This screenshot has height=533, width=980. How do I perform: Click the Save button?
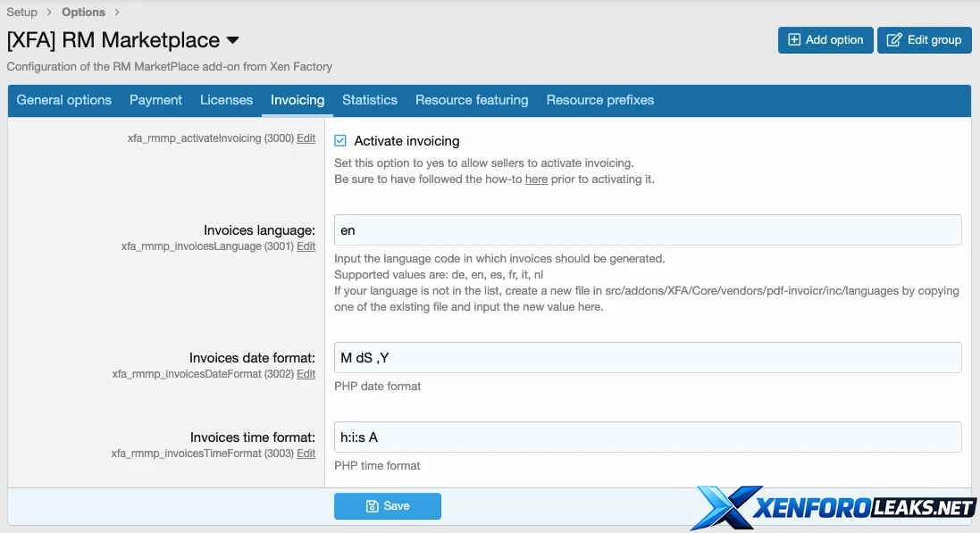388,506
